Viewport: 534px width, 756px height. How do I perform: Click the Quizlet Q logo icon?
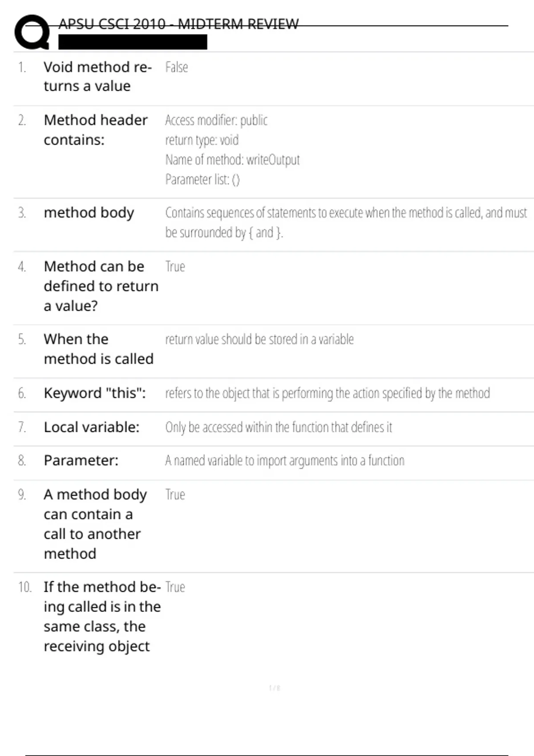click(32, 32)
